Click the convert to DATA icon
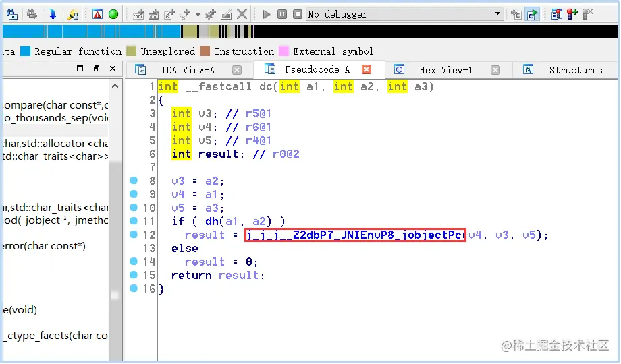This screenshot has width=621, height=364. click(x=154, y=15)
